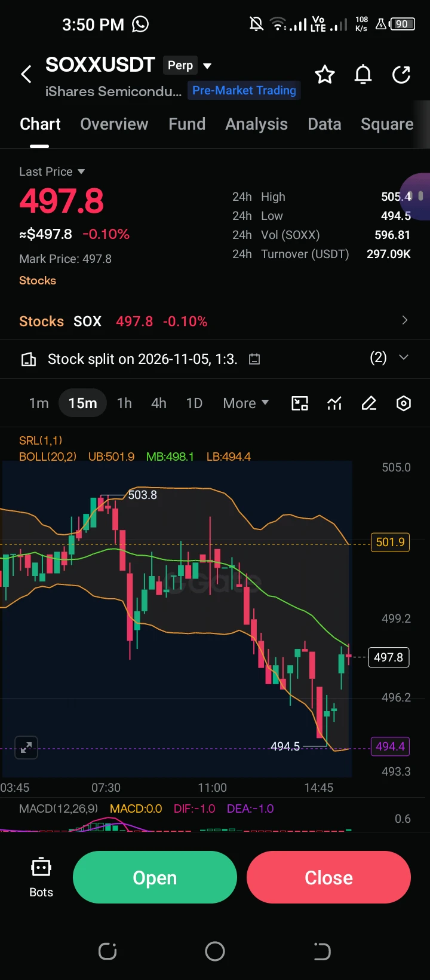Viewport: 430px width, 980px height.
Task: Tap the 503.8 high marker on chart
Action: pyautogui.click(x=142, y=495)
